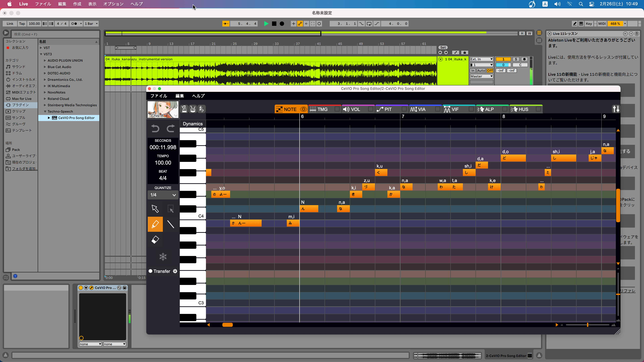Select the line tool in CeVIO

[x=171, y=224]
